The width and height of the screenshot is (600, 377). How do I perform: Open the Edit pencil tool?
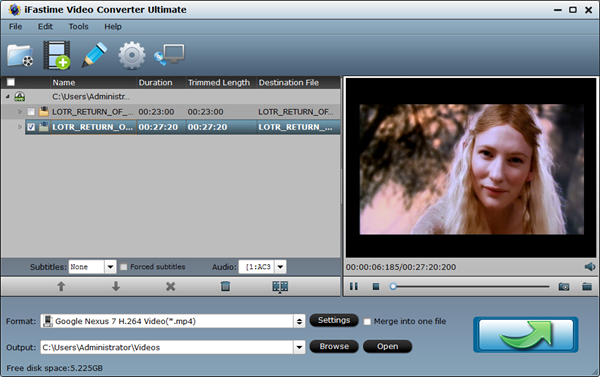pos(94,55)
